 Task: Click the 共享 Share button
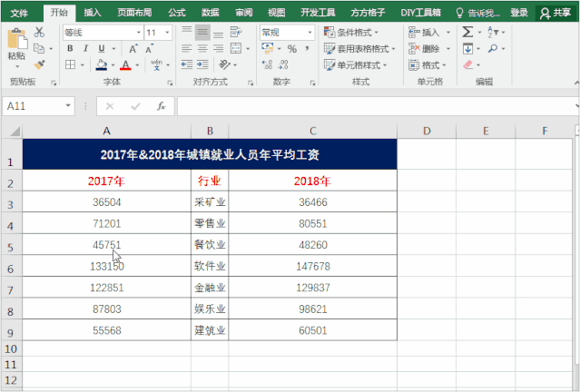click(x=556, y=13)
